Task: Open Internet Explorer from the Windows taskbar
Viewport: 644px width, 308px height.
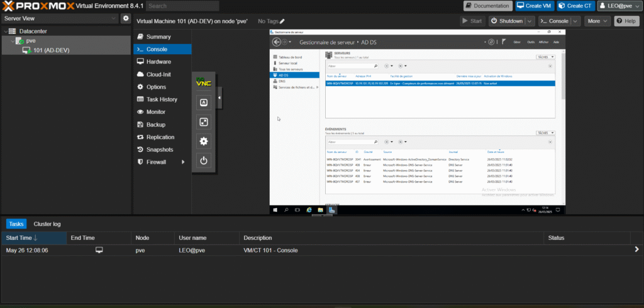Action: [309, 210]
